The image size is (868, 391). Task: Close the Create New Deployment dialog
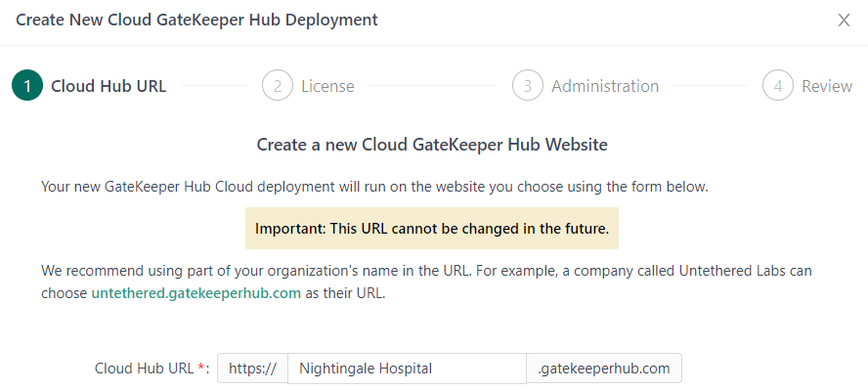(844, 21)
